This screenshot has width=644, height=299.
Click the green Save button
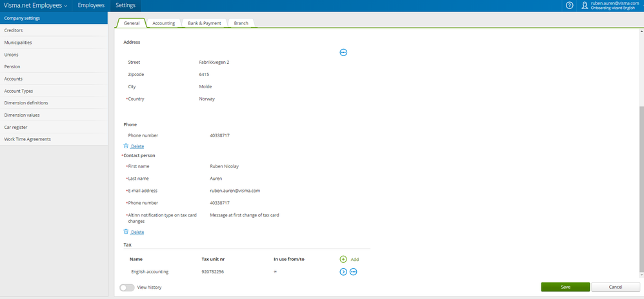pos(565,287)
